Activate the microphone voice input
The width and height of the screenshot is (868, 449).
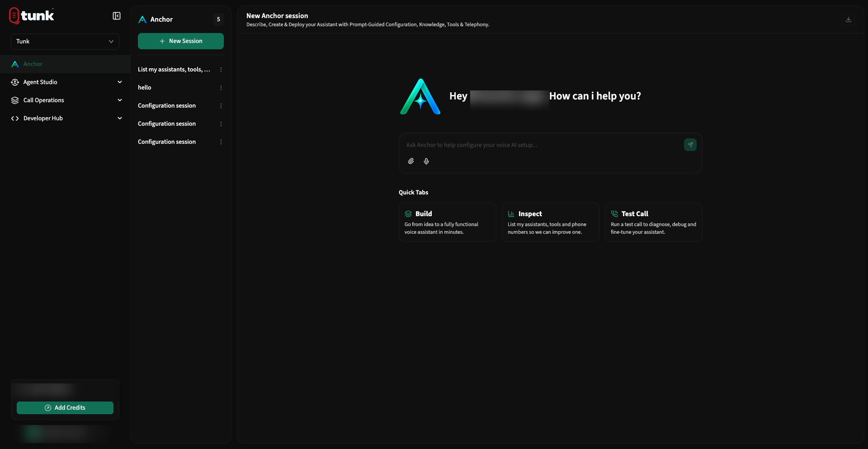coord(426,161)
